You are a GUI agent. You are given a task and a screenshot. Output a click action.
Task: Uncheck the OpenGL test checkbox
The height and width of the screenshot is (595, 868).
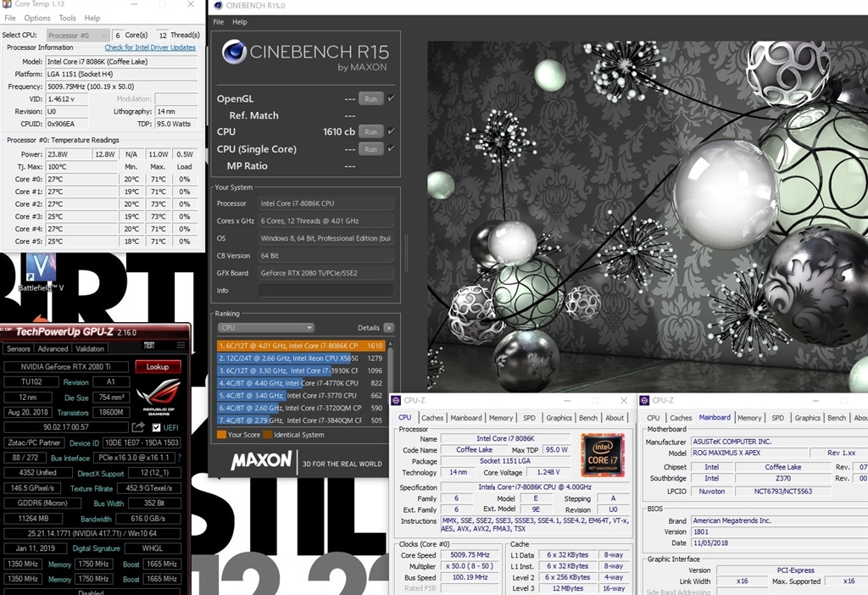pyautogui.click(x=391, y=98)
